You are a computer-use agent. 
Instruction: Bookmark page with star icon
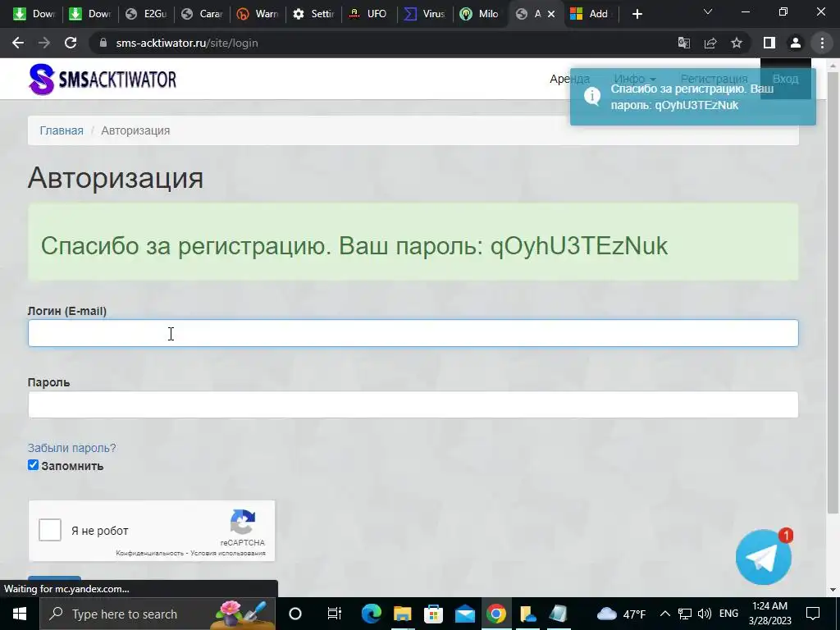pyautogui.click(x=737, y=43)
